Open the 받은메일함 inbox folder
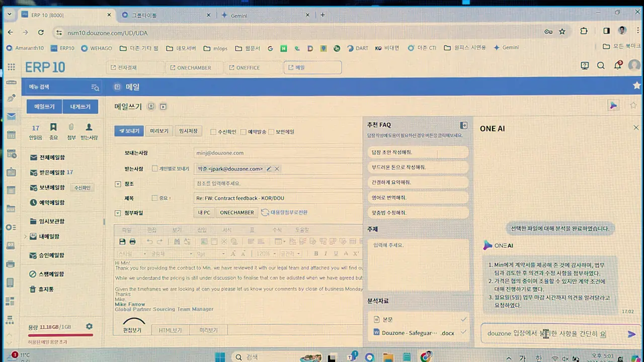The width and height of the screenshot is (644, 362). (51, 172)
